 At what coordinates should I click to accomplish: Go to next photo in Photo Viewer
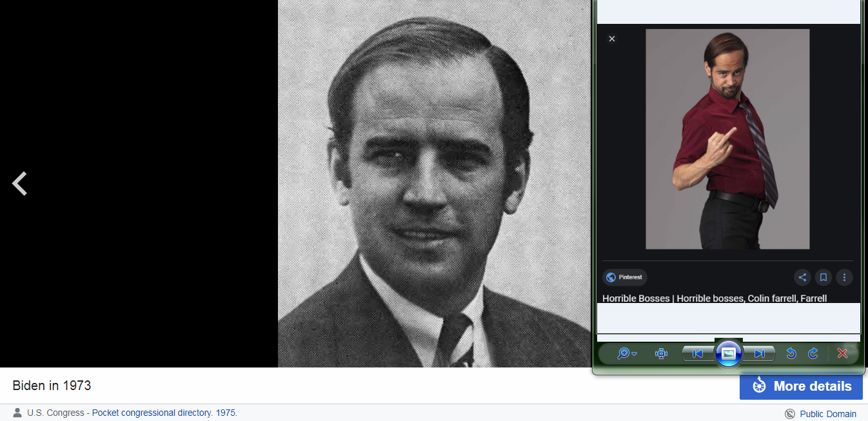pyautogui.click(x=760, y=353)
